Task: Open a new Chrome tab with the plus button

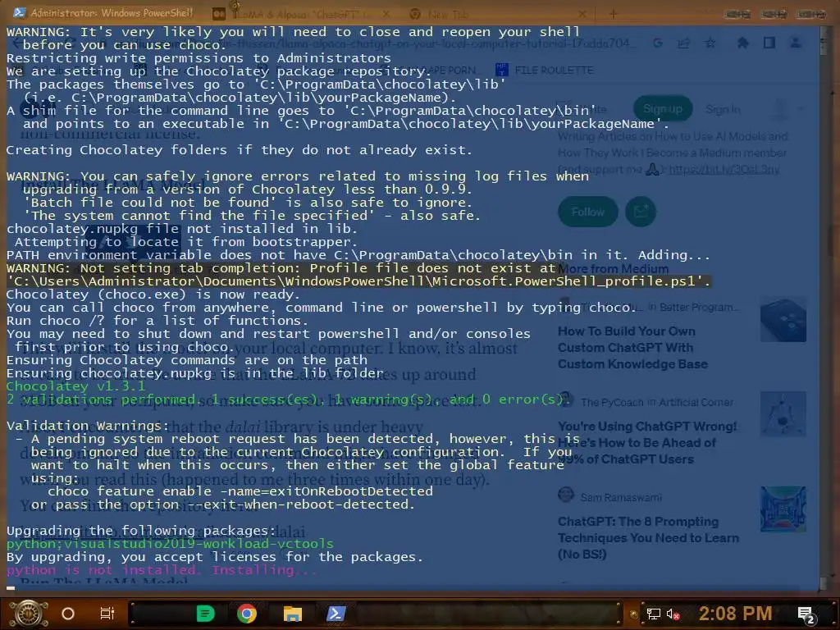Action: click(x=614, y=14)
